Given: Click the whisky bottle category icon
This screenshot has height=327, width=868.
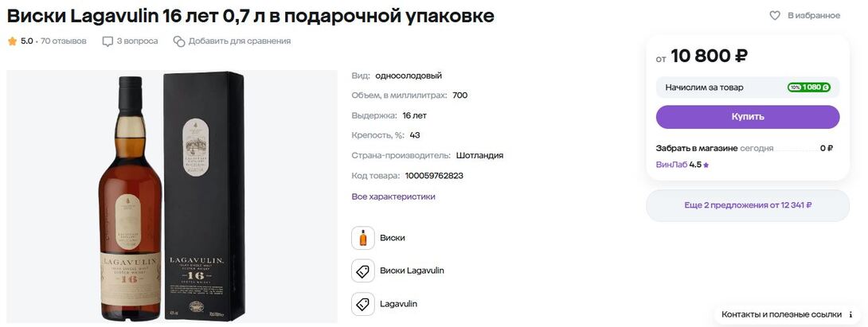Looking at the screenshot, I should click(x=363, y=238).
